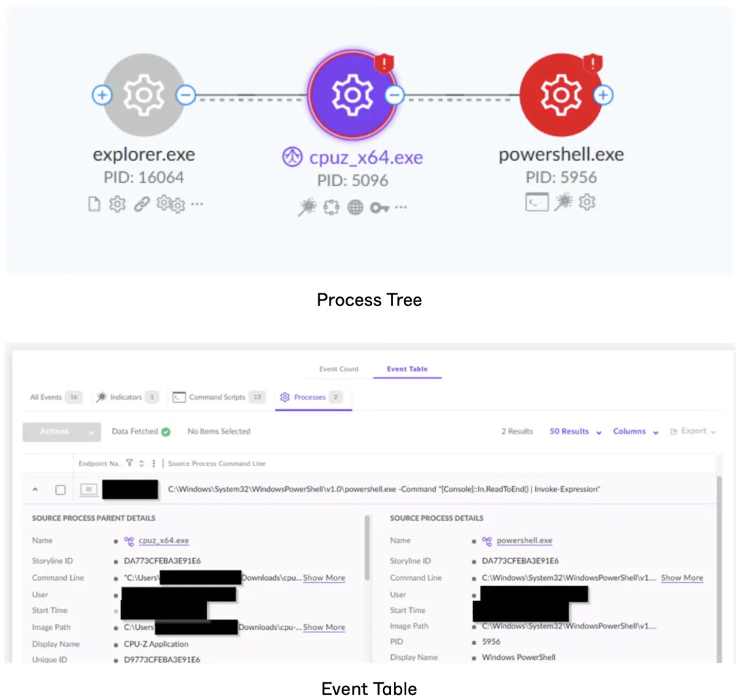The image size is (736, 700).
Task: Click the key icon under cpuz_x64.exe
Action: point(380,207)
